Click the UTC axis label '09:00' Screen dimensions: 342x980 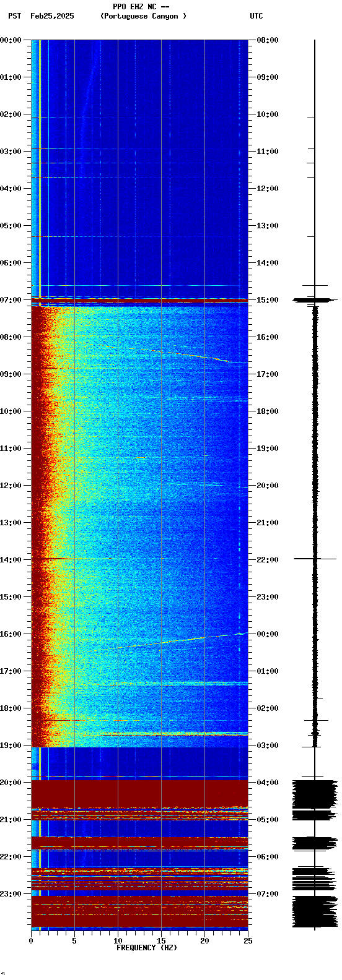(268, 77)
